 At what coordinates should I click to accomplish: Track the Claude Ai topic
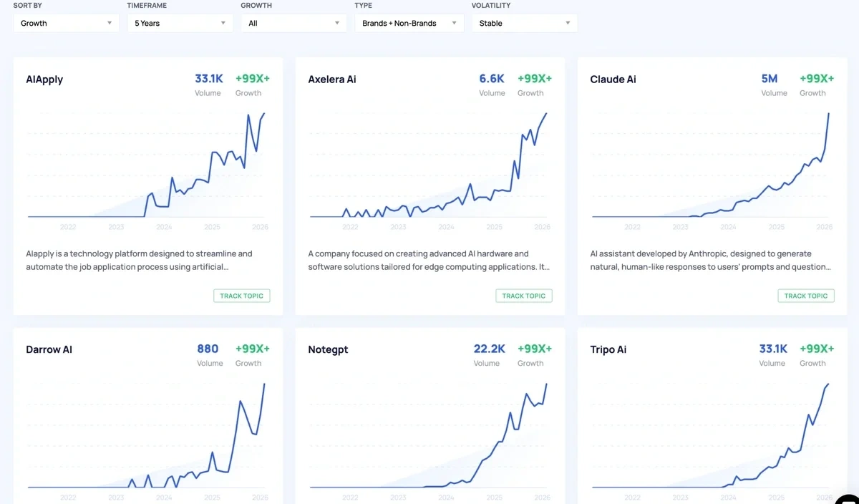[805, 296]
